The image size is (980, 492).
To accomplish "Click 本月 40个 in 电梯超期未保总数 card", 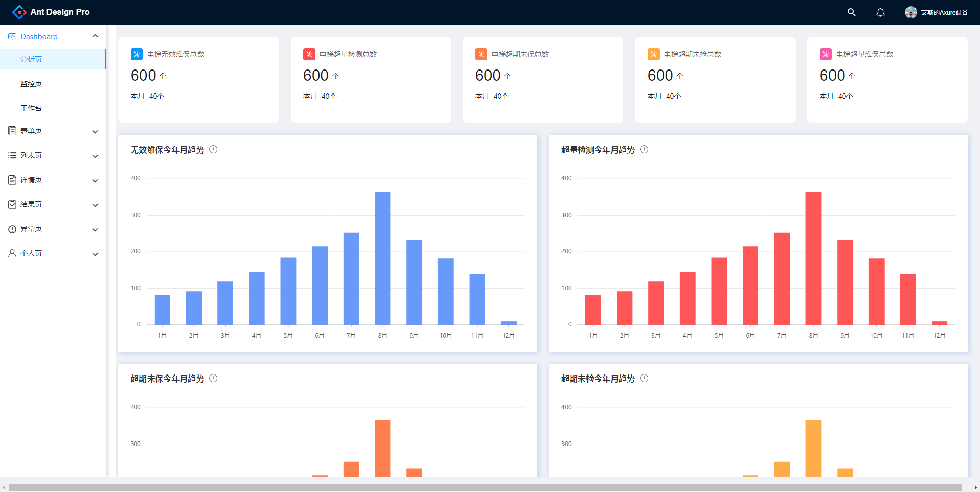I will pyautogui.click(x=492, y=96).
